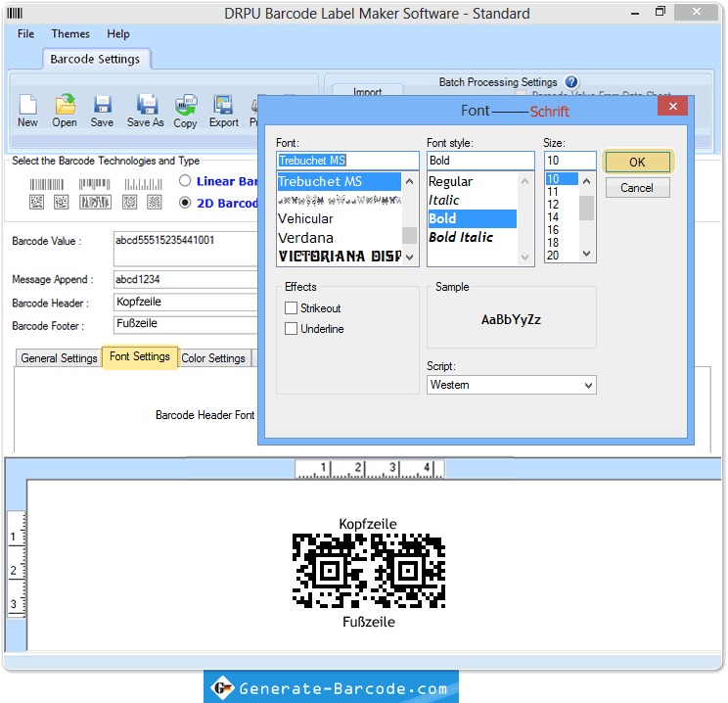
Task: Switch to Color Settings tab
Action: (x=213, y=358)
